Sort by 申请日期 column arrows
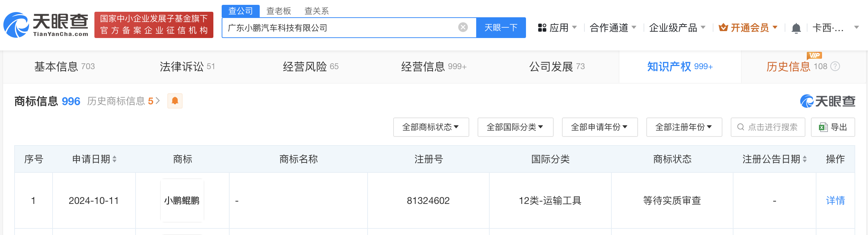 114,159
